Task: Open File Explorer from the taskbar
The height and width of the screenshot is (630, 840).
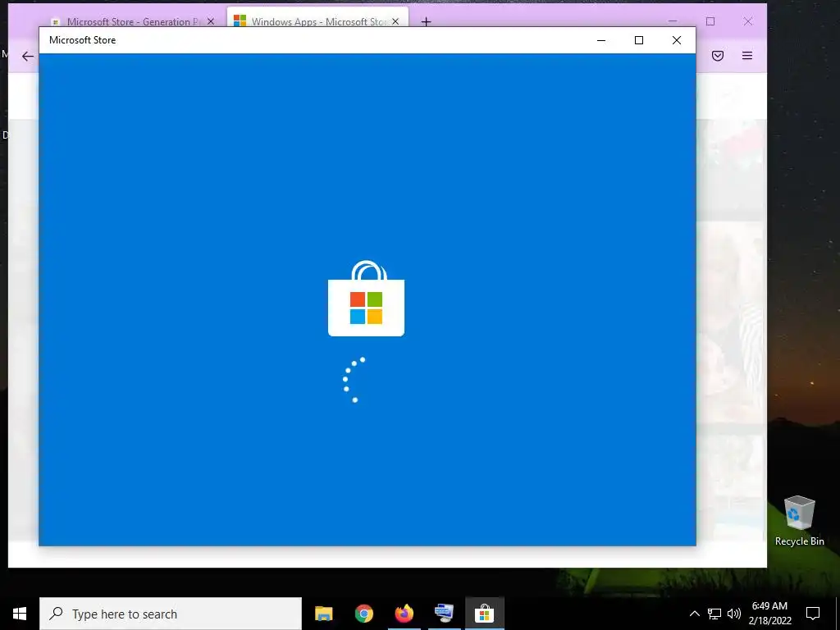Action: tap(323, 614)
